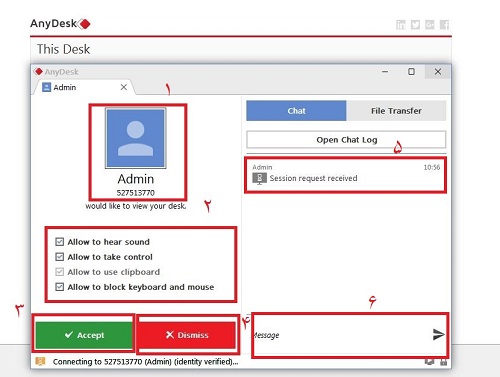This screenshot has height=377, width=500.
Task: Toggle Allow to take control checkbox
Action: click(x=60, y=257)
